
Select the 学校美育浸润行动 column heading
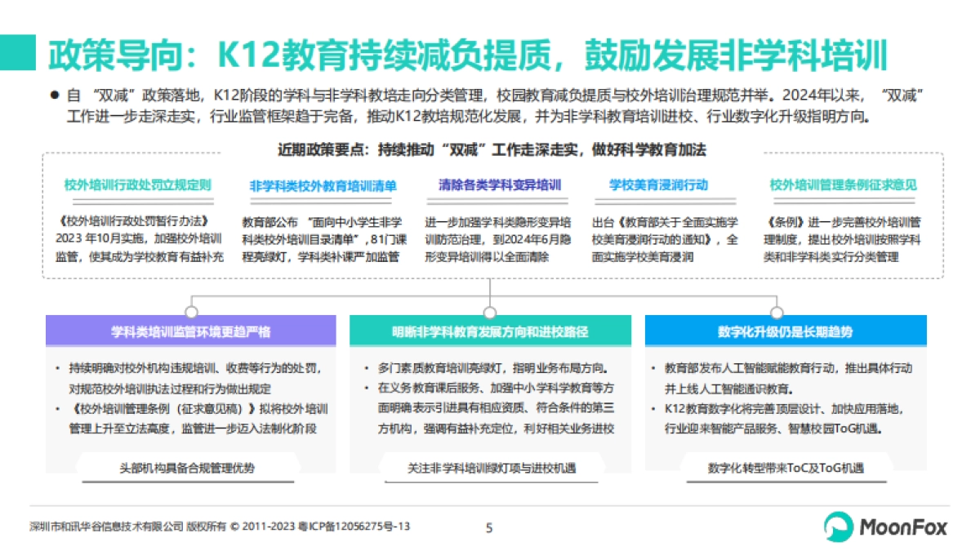pos(658,184)
